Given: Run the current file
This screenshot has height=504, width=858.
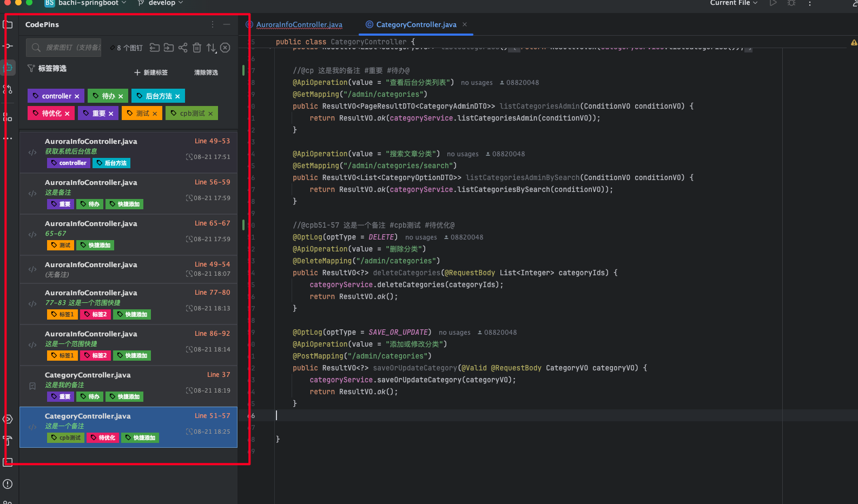Looking at the screenshot, I should (773, 3).
